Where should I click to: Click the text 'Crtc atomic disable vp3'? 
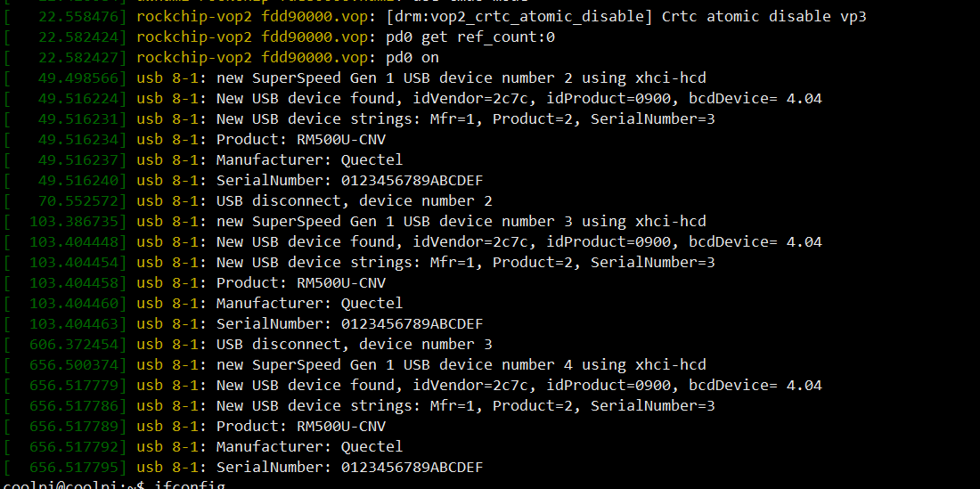click(764, 17)
